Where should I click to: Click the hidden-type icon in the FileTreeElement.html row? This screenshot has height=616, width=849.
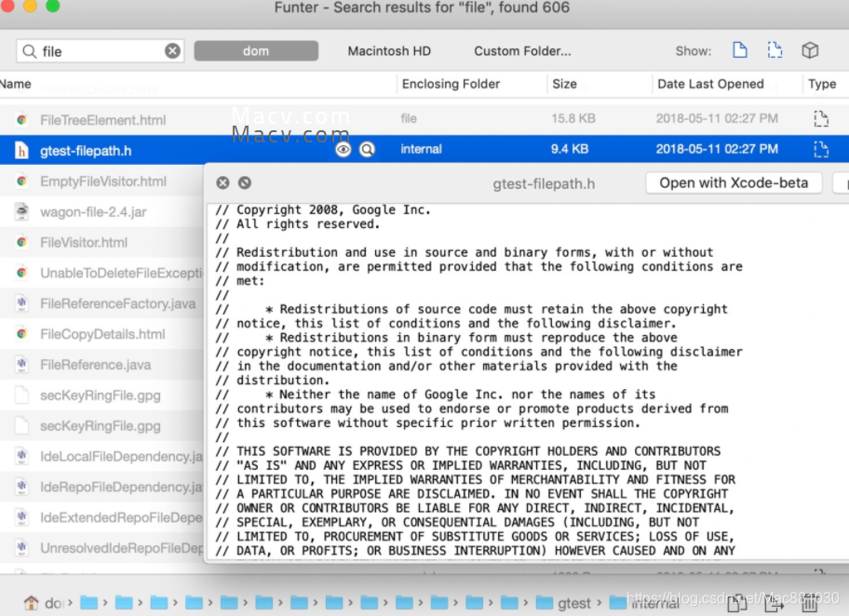tap(821, 118)
